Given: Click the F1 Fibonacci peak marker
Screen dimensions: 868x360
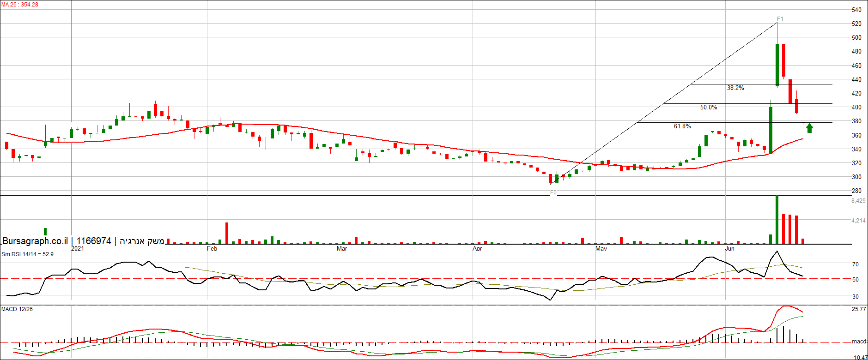Looking at the screenshot, I should pyautogui.click(x=780, y=19).
